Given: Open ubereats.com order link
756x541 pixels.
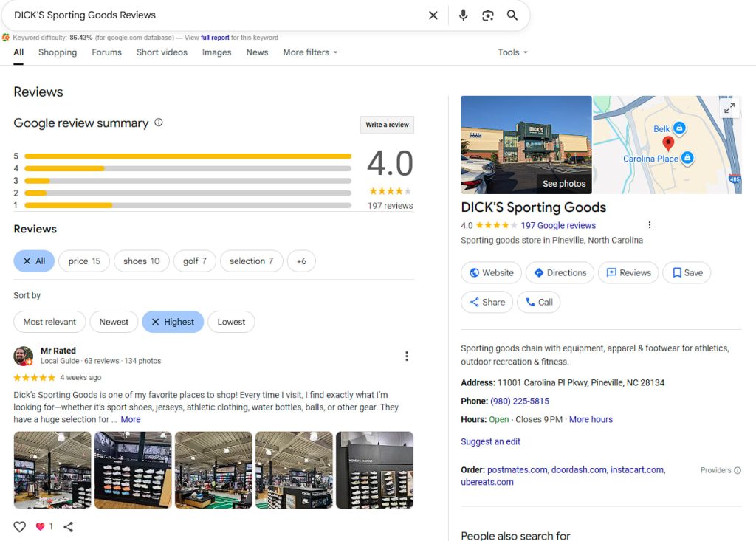Looking at the screenshot, I should click(x=487, y=482).
